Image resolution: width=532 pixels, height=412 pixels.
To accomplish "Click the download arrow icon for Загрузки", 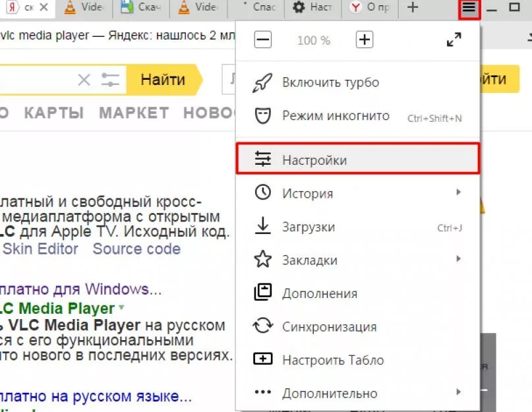I will 263,225.
